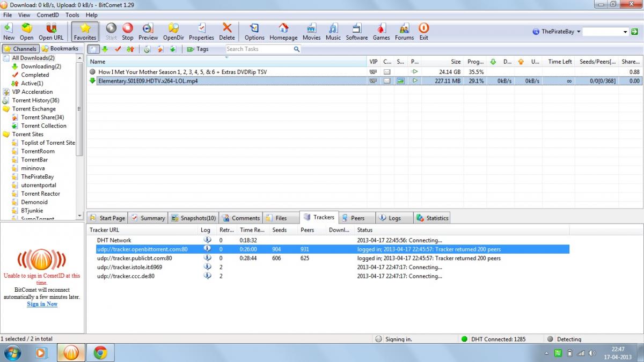The width and height of the screenshot is (644, 362).
Task: Select Completed in the sidebar
Action: (35, 75)
